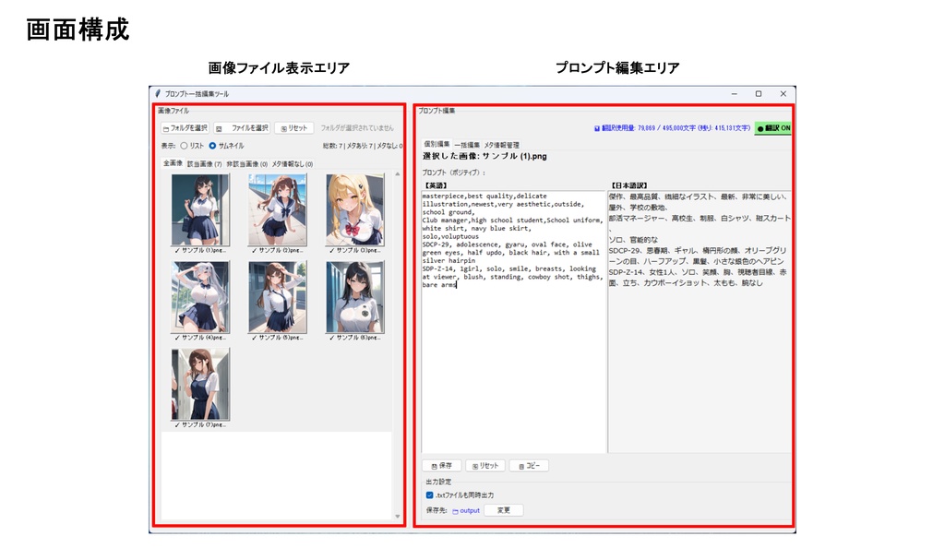The height and width of the screenshot is (560, 945).
Task: Click inside the 日本語訳 text pane
Action: click(700, 322)
